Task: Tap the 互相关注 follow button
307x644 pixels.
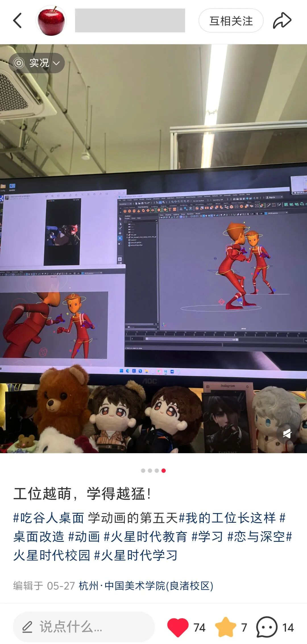Action: click(231, 21)
